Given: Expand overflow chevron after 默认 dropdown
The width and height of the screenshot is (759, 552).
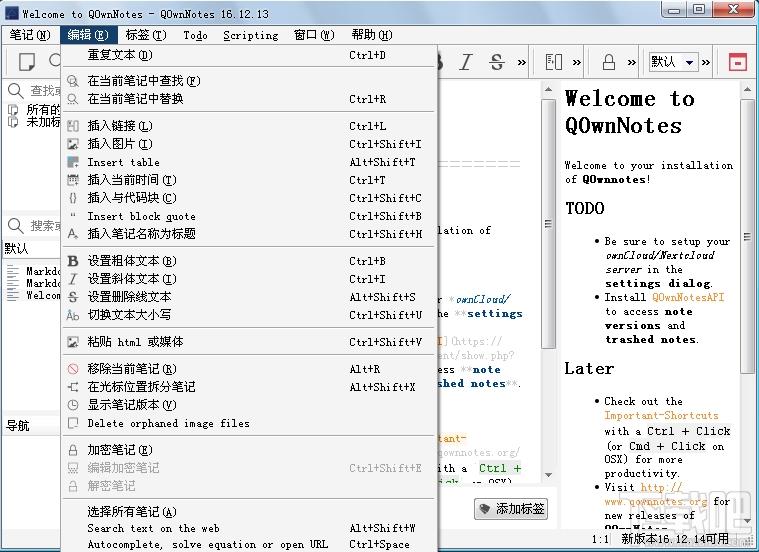Looking at the screenshot, I should (x=706, y=62).
